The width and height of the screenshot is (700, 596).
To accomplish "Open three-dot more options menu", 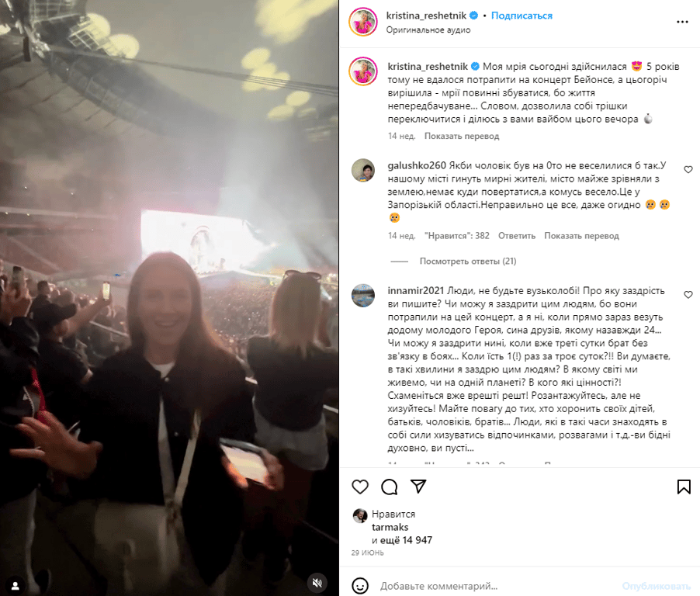I will [682, 22].
